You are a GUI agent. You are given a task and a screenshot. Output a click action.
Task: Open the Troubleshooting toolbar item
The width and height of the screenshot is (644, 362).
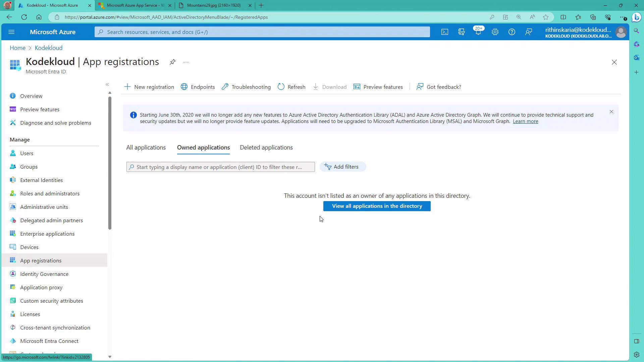(x=246, y=87)
